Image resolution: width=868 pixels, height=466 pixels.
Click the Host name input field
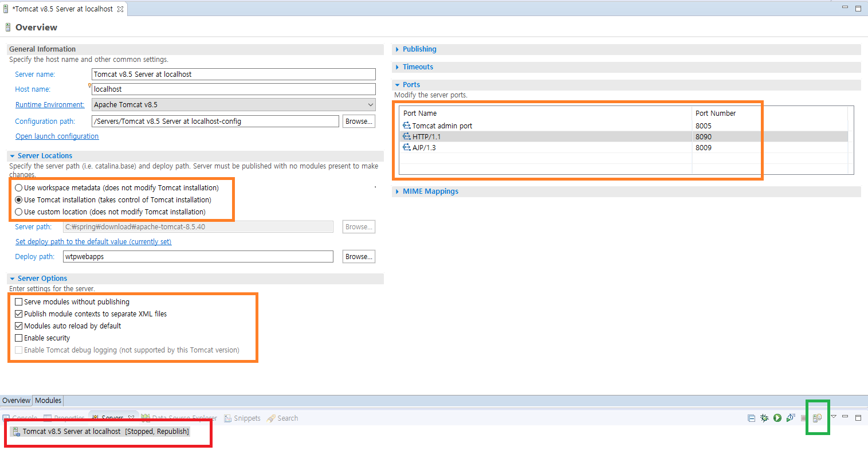pos(234,89)
